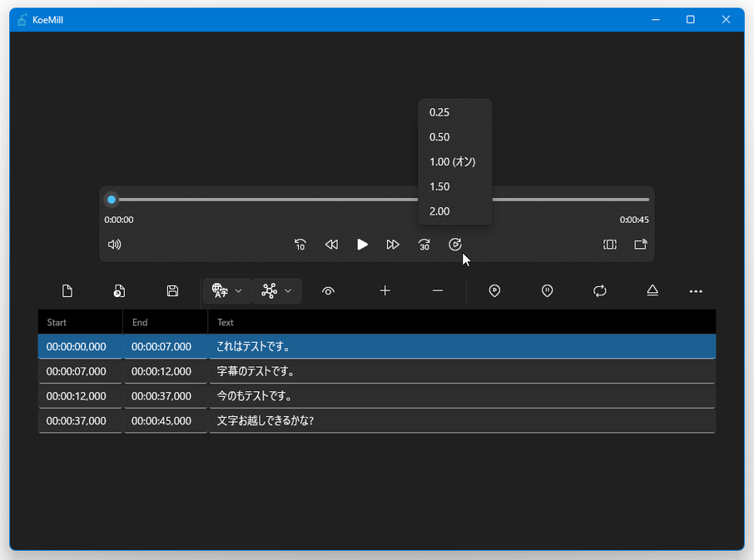Click the volume speaker icon
This screenshot has width=754, height=560.
click(115, 245)
